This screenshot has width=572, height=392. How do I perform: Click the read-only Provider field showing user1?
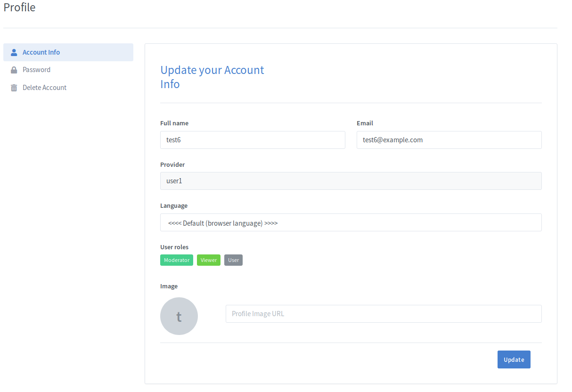click(351, 181)
